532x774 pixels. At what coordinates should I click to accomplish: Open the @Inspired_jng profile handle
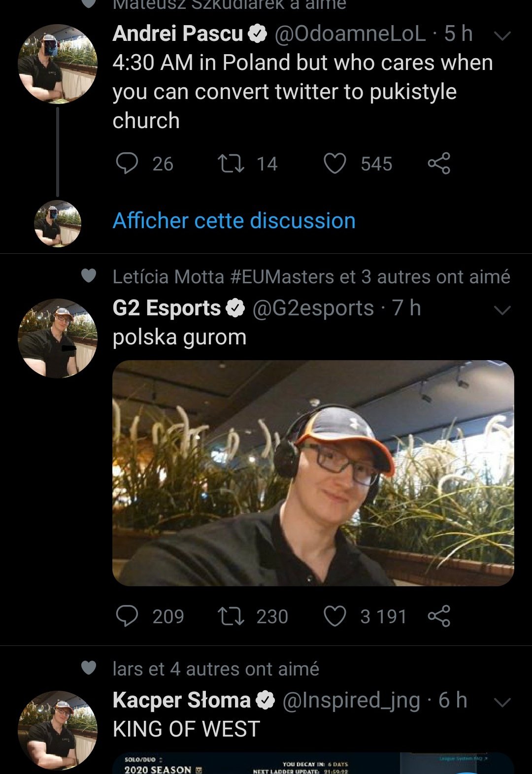pyautogui.click(x=351, y=700)
